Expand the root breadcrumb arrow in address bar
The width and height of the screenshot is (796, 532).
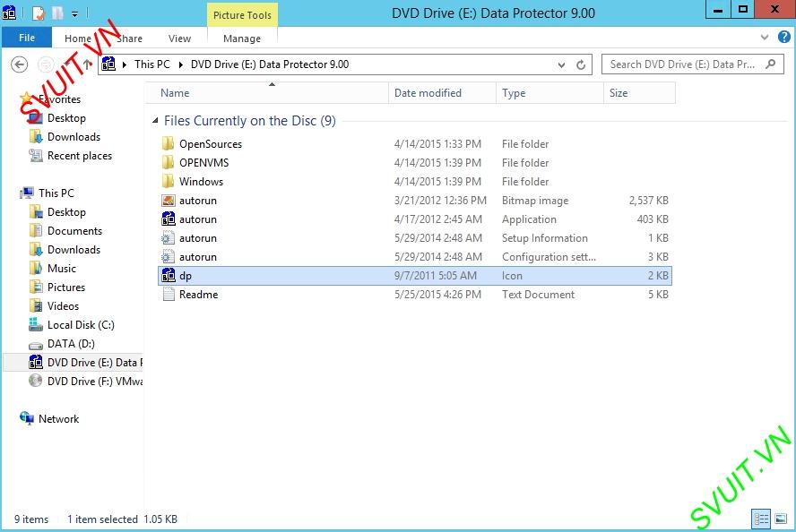[x=125, y=64]
